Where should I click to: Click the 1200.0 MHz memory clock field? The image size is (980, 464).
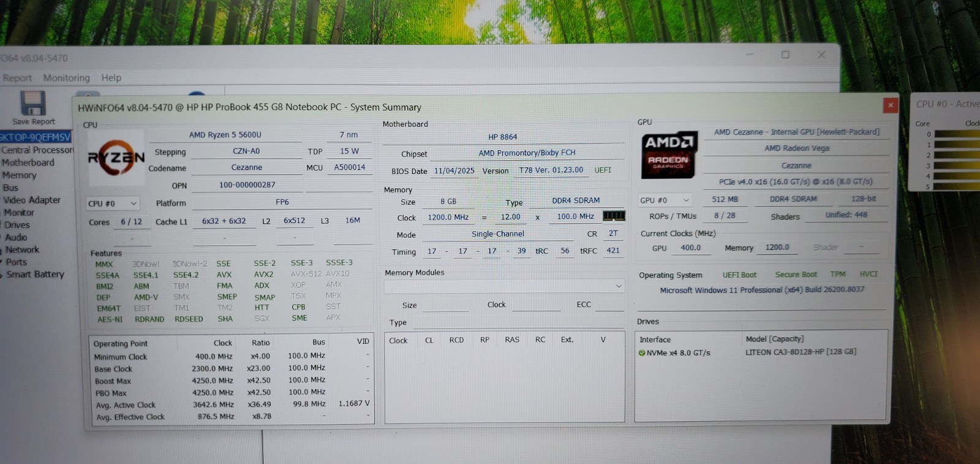[448, 218]
